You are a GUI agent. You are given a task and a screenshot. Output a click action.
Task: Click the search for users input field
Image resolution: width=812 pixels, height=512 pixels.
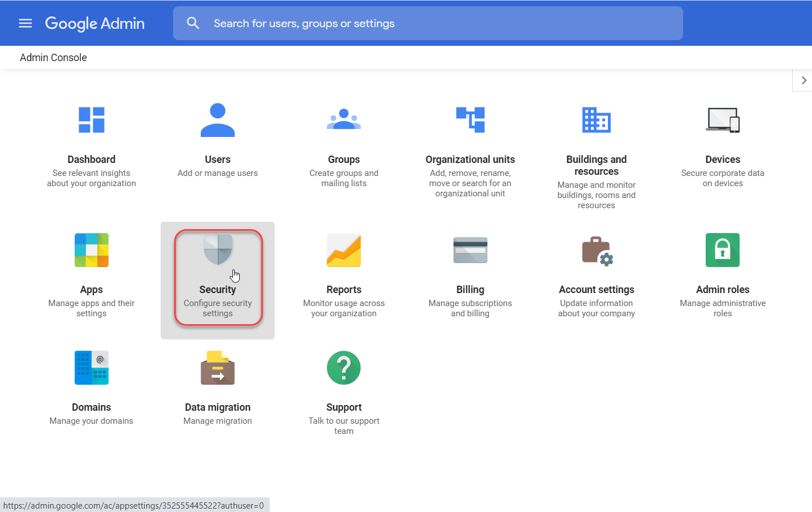[396, 23]
